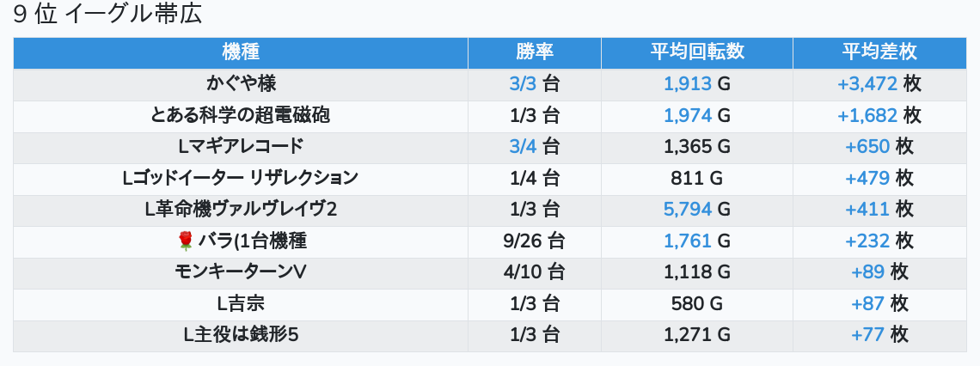Image resolution: width=980 pixels, height=366 pixels.
Task: Click the rose emoji icon beside バラ
Action: tap(185, 241)
